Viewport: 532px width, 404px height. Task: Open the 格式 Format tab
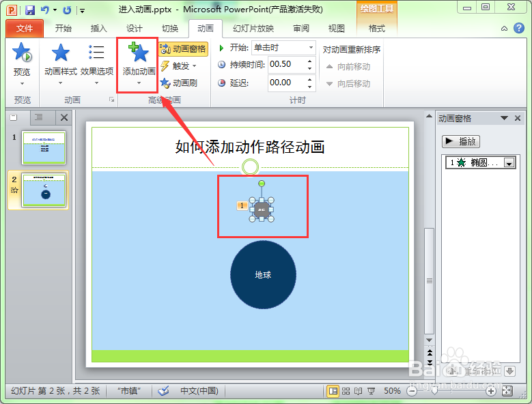click(377, 29)
